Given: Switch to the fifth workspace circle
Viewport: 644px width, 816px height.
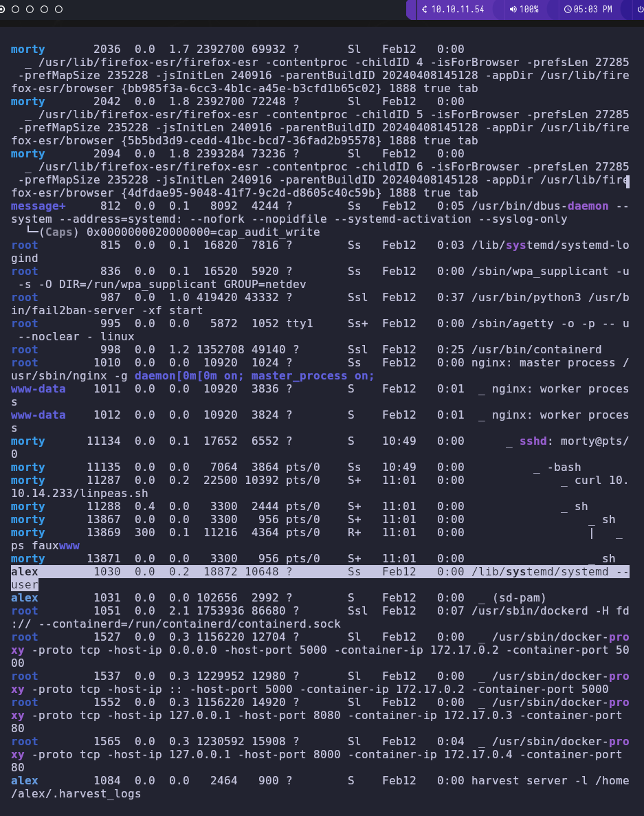Looking at the screenshot, I should pos(59,10).
